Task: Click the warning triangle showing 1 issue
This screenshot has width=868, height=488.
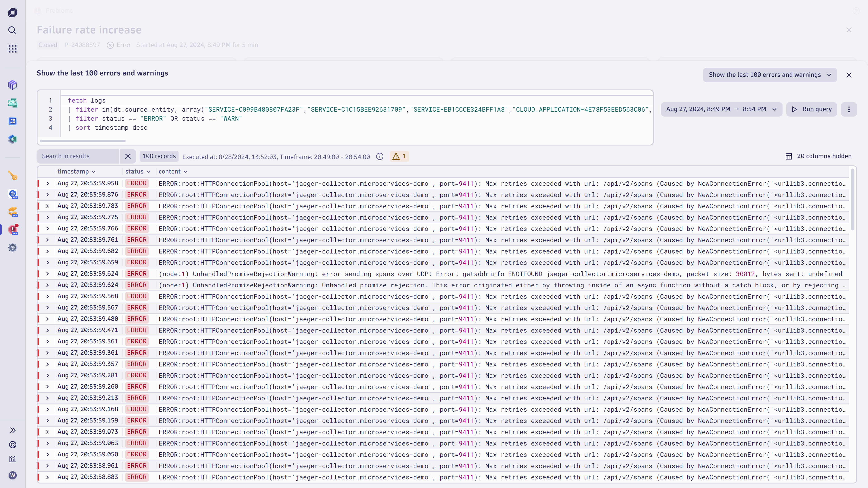Action: (399, 156)
